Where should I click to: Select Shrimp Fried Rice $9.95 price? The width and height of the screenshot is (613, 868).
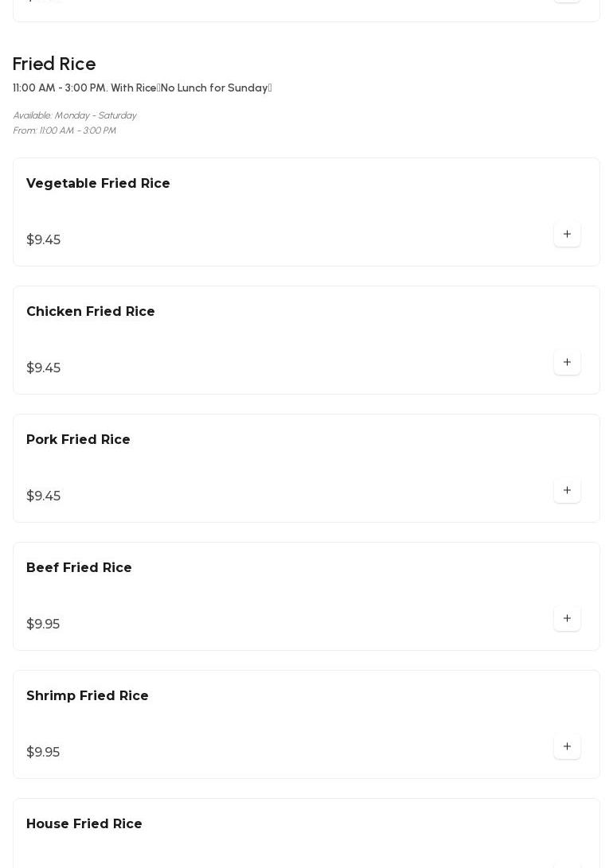(x=43, y=753)
